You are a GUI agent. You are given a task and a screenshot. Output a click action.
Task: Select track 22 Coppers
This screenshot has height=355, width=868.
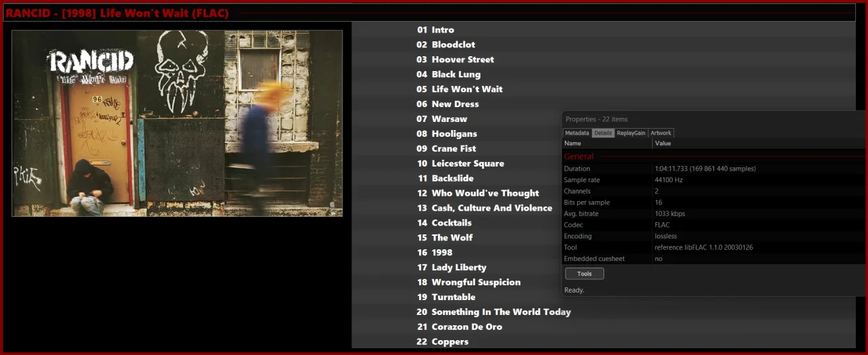604,342
